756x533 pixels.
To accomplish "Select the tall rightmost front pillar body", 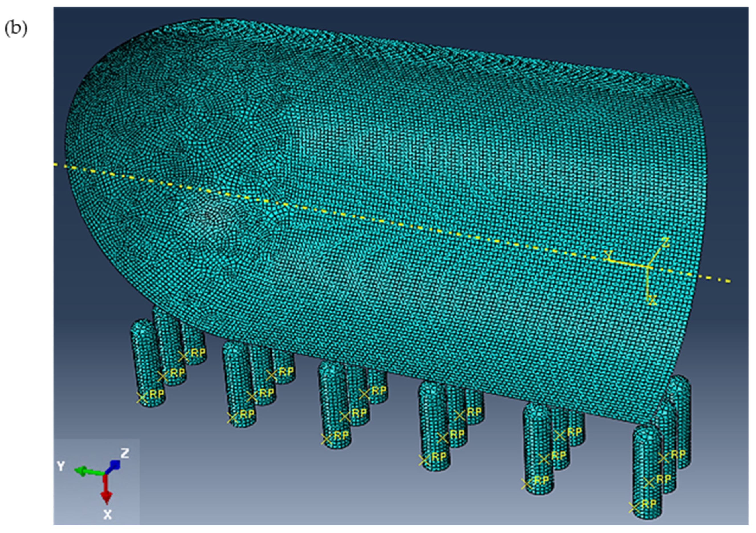I will pos(647,474).
